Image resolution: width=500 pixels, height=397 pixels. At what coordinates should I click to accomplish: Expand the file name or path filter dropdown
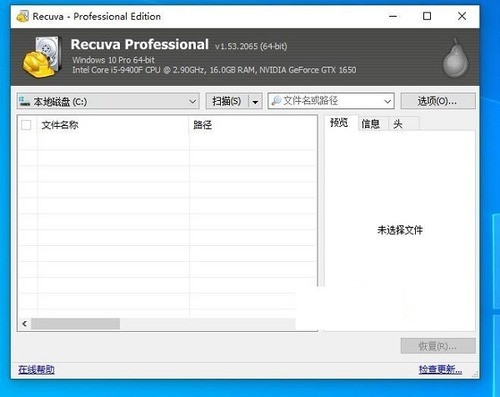tap(387, 101)
